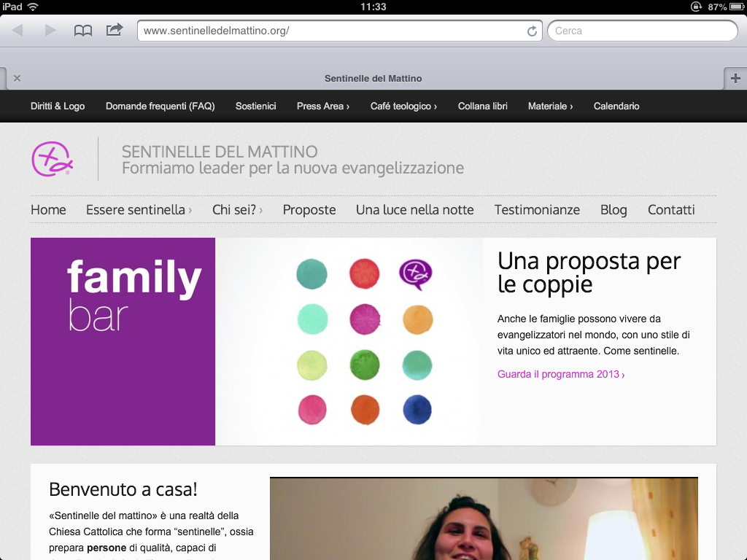Click the dark blue watercolor dot
Viewport: 747px width, 560px height.
[x=417, y=409]
